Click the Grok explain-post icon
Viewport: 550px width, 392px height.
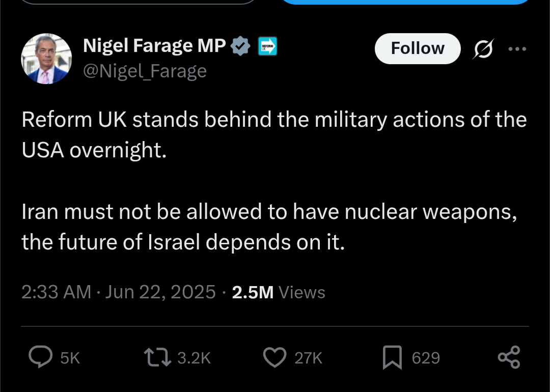point(483,49)
